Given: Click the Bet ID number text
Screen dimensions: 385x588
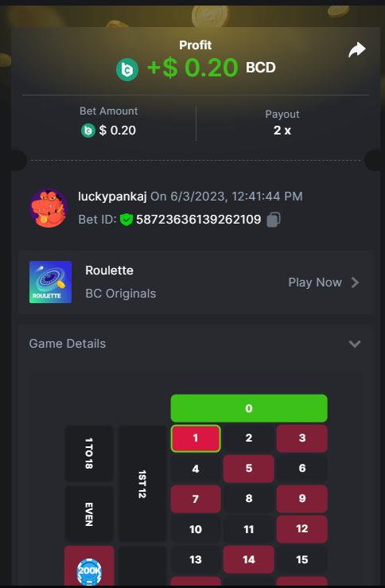Looking at the screenshot, I should tap(198, 220).
